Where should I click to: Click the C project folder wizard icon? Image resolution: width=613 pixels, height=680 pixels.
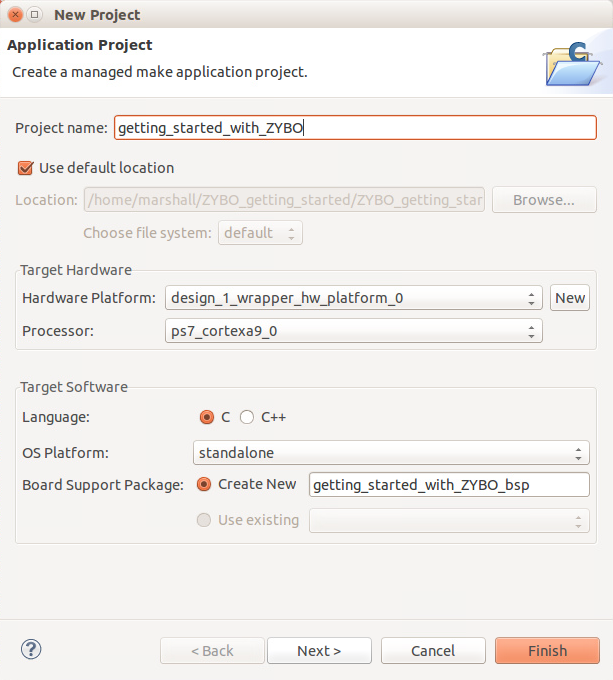click(x=572, y=63)
